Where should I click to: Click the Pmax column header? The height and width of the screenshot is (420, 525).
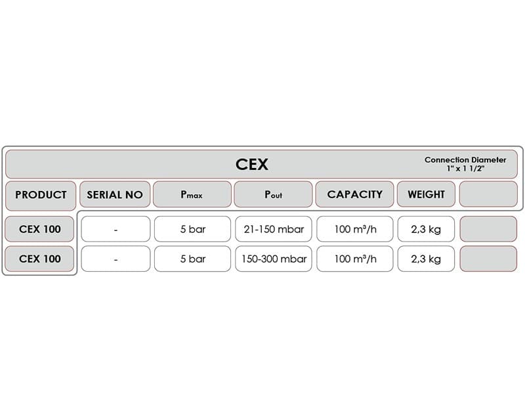click(192, 194)
